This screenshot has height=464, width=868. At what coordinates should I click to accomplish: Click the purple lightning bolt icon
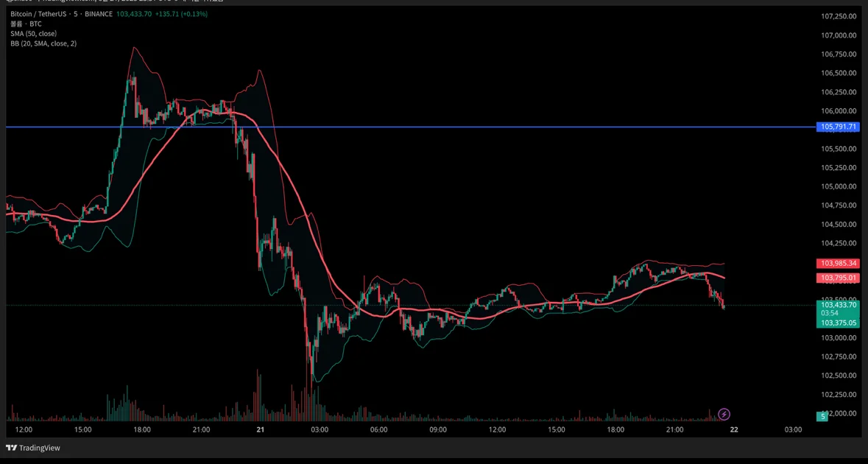click(x=724, y=414)
